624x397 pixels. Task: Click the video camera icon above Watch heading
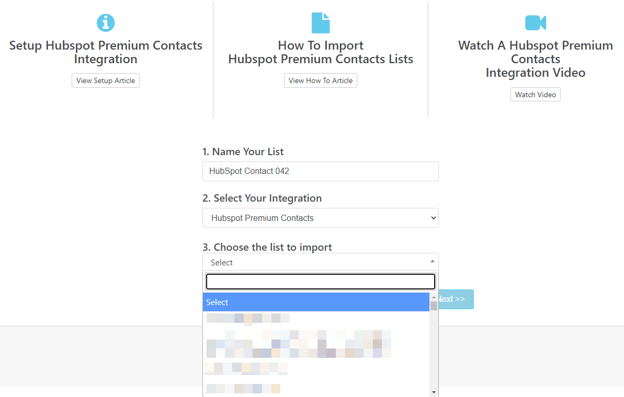point(535,23)
